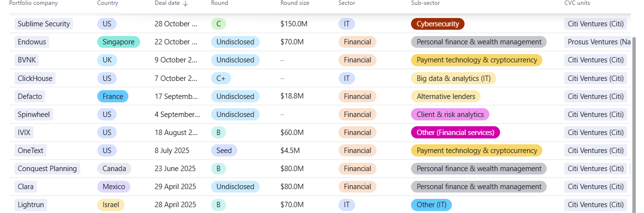644x213 pixels.
Task: Click the Client & risk analytics tag
Action: pos(450,115)
